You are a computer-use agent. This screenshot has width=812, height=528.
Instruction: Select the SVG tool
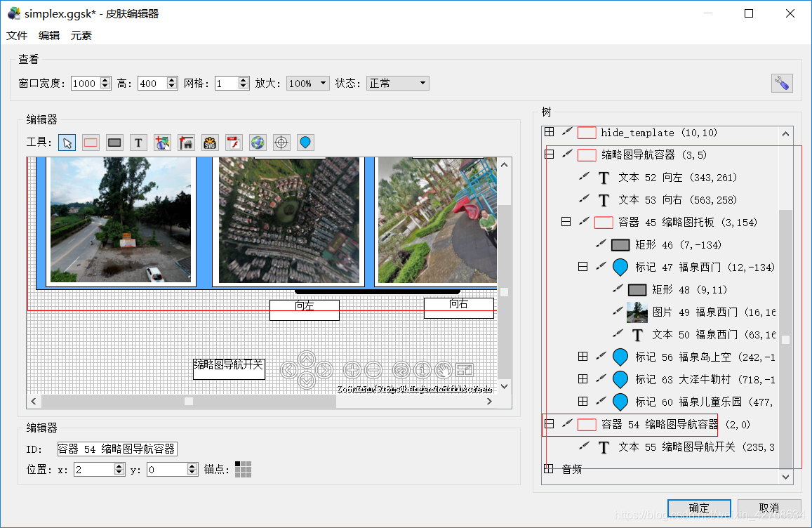(x=210, y=143)
